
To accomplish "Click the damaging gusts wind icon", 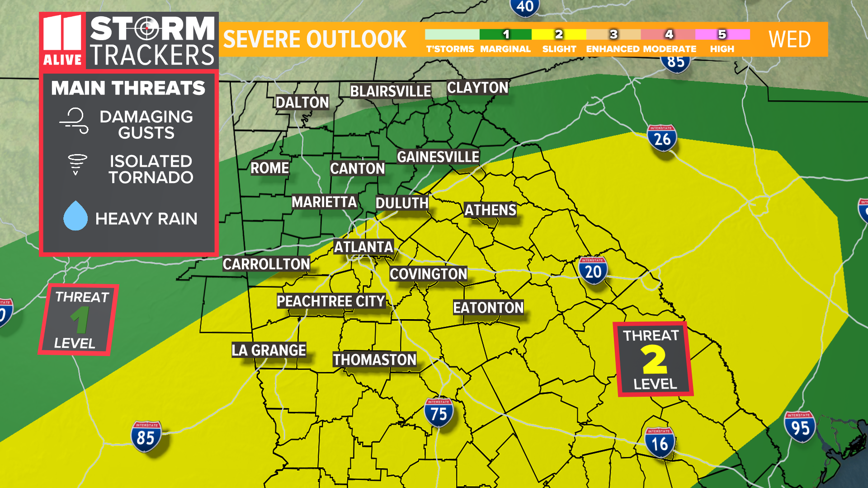I will click(x=74, y=121).
